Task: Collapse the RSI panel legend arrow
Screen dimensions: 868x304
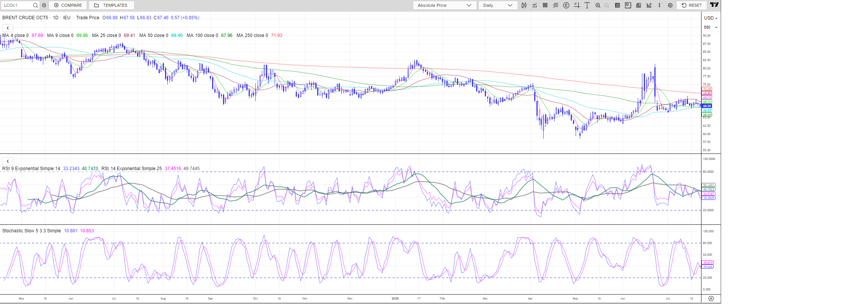Action: pyautogui.click(x=8, y=161)
